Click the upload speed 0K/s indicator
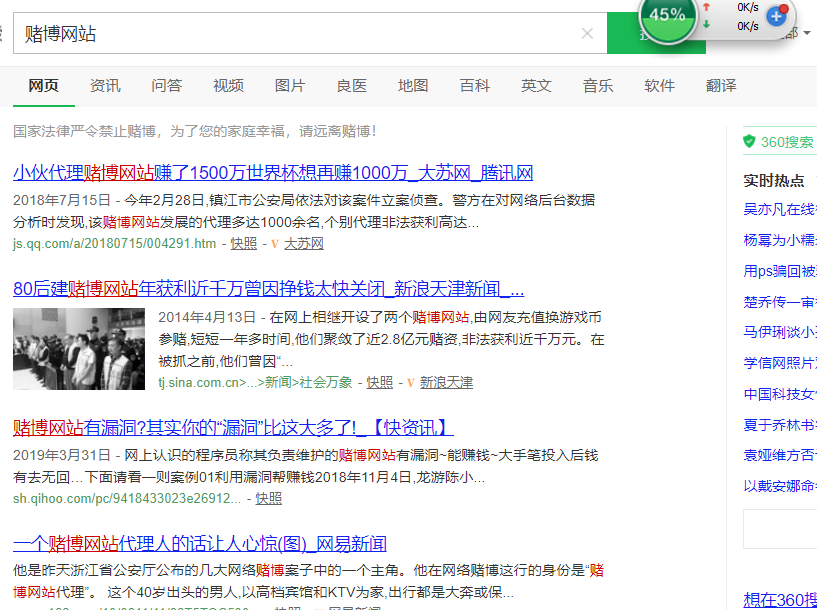 point(748,7)
